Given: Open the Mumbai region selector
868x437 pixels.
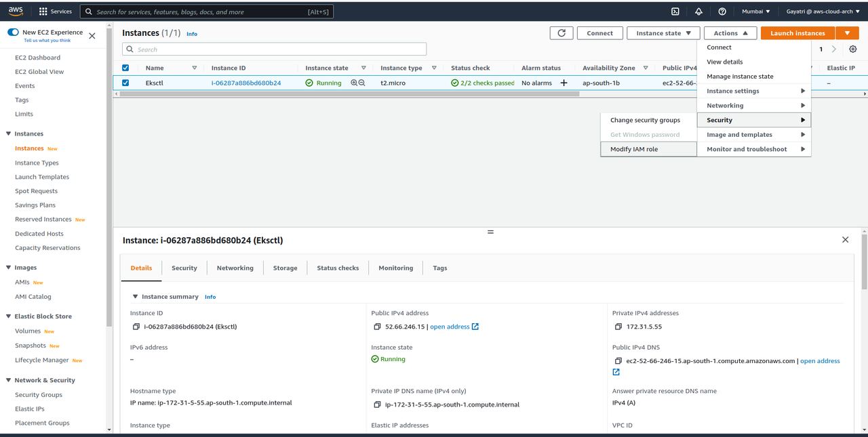Looking at the screenshot, I should [755, 12].
